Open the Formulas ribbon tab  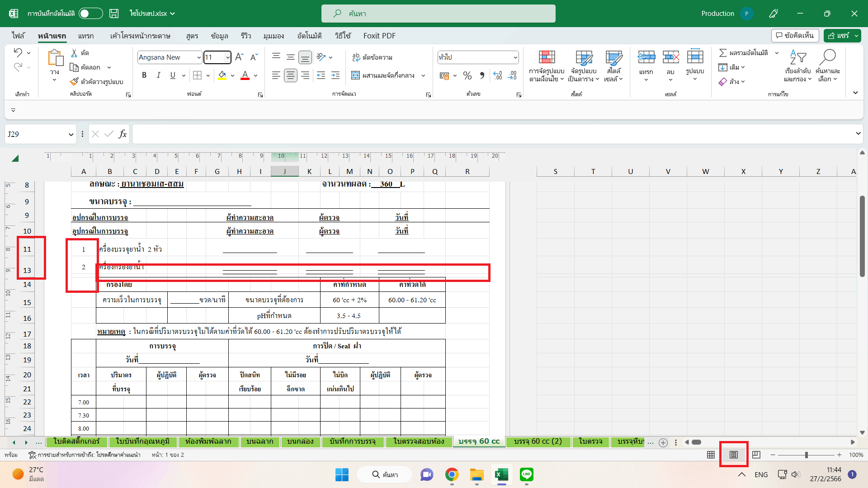pyautogui.click(x=192, y=36)
